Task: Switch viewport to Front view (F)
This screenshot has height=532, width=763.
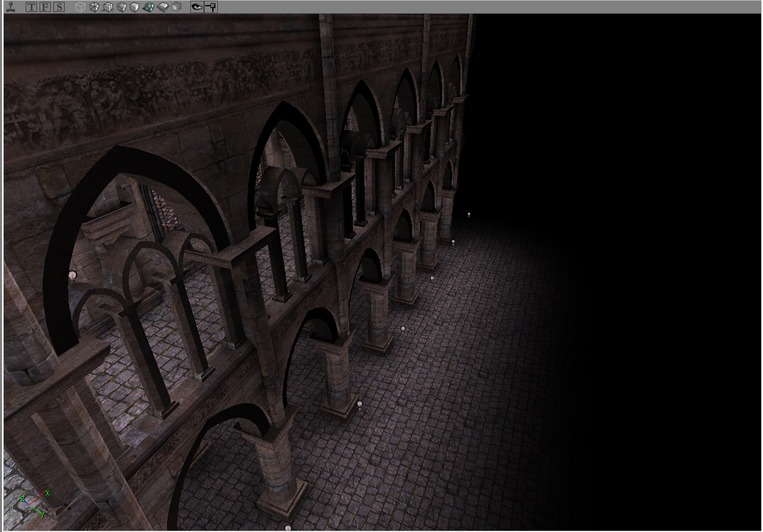Action: point(45,7)
